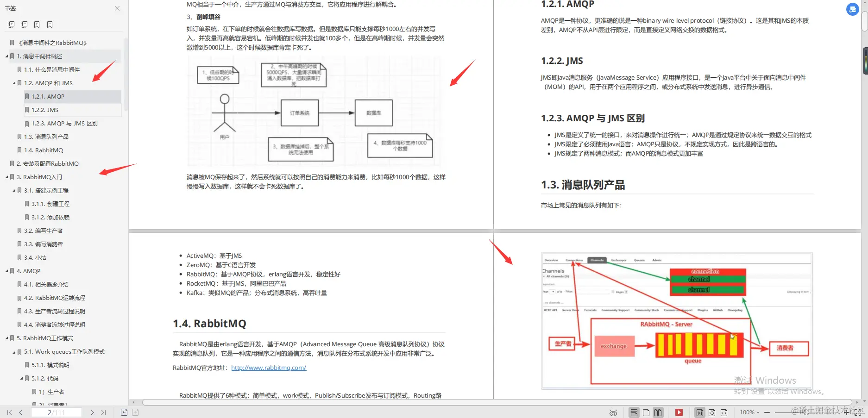Click the '1.4. RabbitMQ' heading in document
868x418 pixels.
pos(209,324)
